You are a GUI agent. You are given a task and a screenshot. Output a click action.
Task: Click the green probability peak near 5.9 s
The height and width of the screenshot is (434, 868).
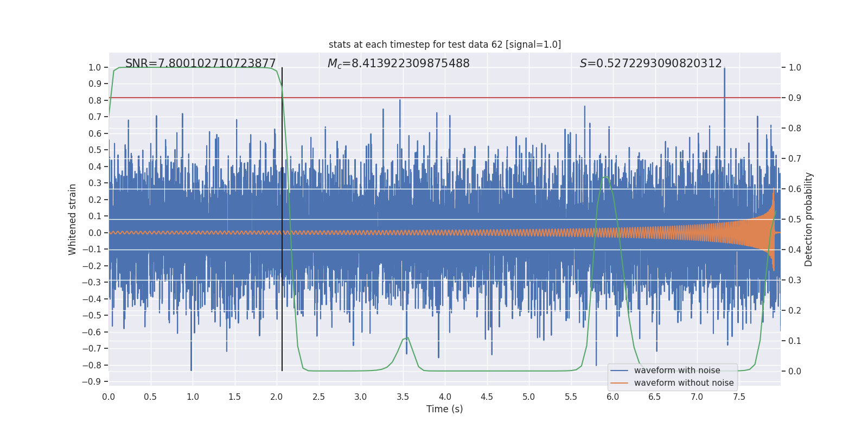click(x=604, y=177)
